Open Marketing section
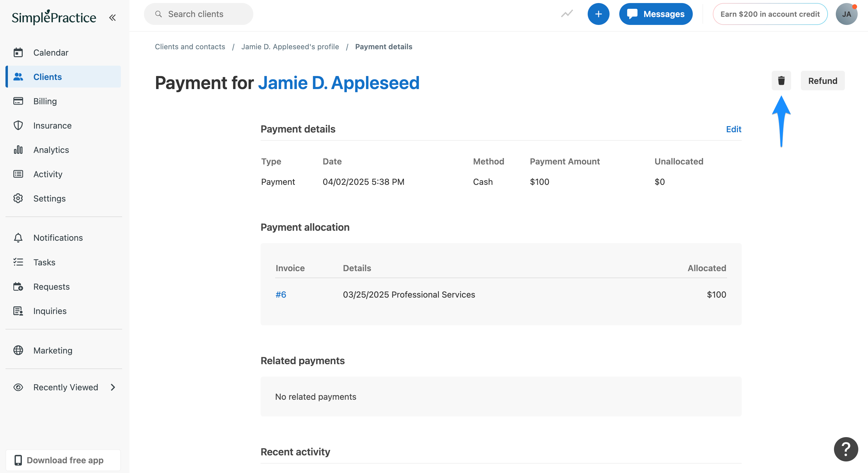 (63, 350)
